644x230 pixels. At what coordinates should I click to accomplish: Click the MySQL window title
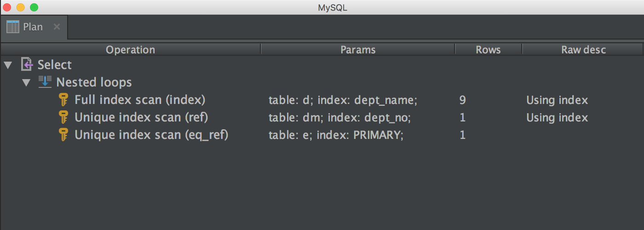point(332,7)
